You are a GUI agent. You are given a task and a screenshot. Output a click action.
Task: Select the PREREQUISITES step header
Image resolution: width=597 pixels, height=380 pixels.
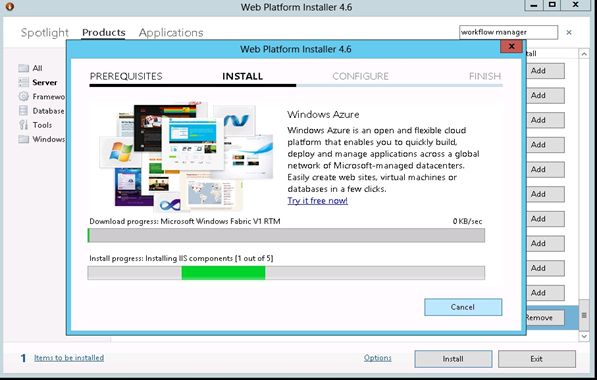pos(126,76)
